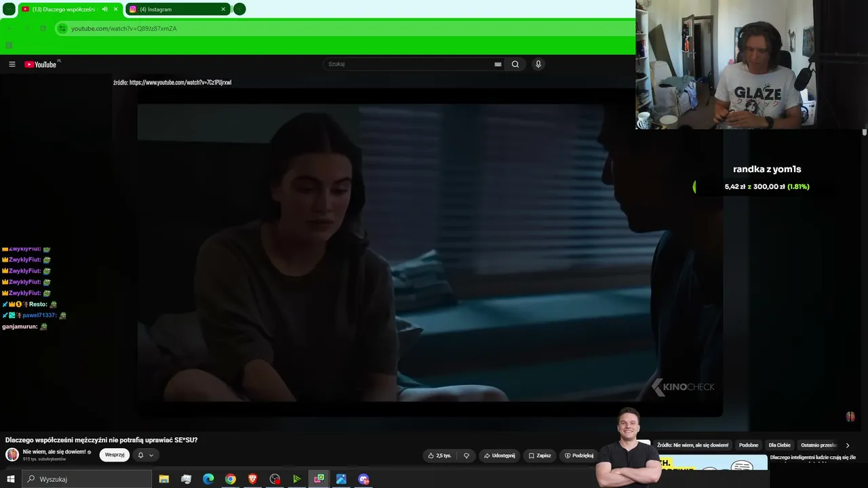This screenshot has height=488, width=868.
Task: Click the źródło youtube.com source link text
Action: (172, 83)
